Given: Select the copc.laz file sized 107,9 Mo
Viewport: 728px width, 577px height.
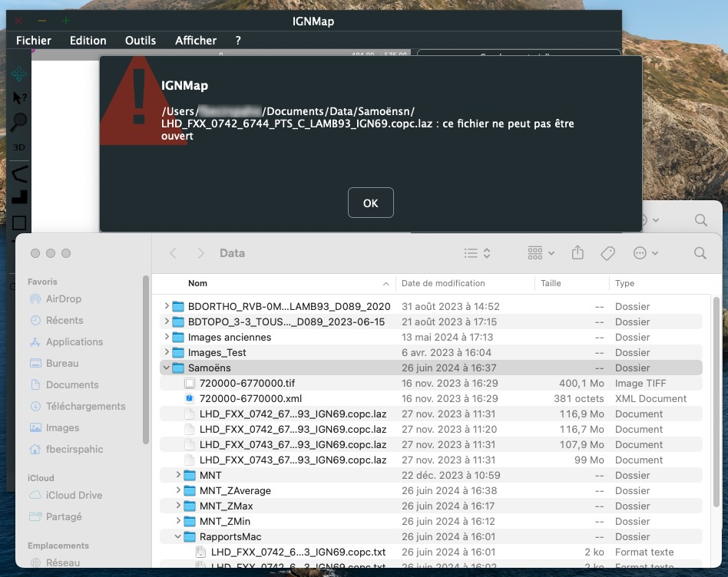Looking at the screenshot, I should click(x=431, y=444).
